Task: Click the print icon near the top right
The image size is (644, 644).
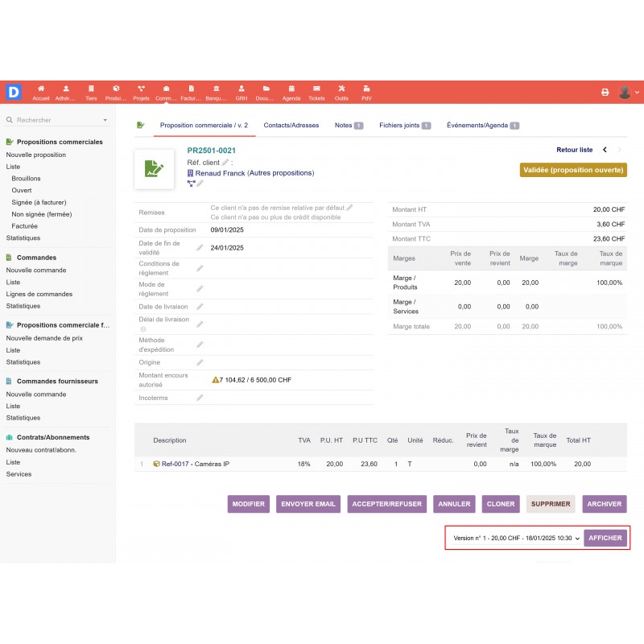Action: [605, 92]
